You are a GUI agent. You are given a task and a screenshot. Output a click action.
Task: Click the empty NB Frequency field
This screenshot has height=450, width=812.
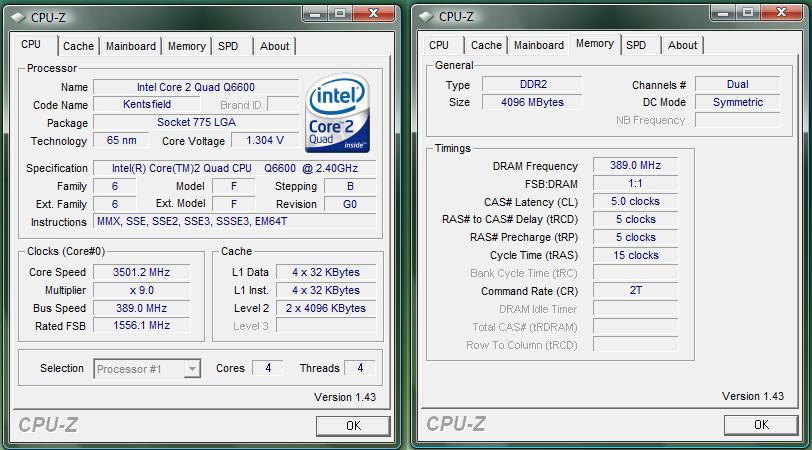pyautogui.click(x=737, y=120)
